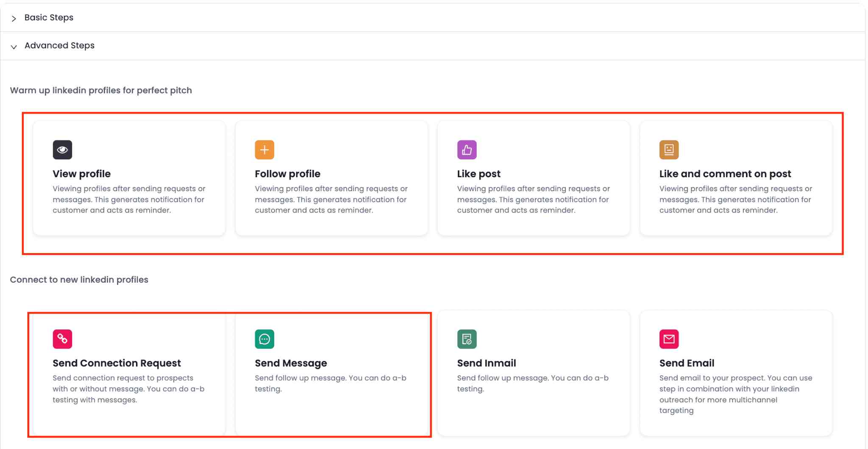Click the Like post card

tap(534, 178)
